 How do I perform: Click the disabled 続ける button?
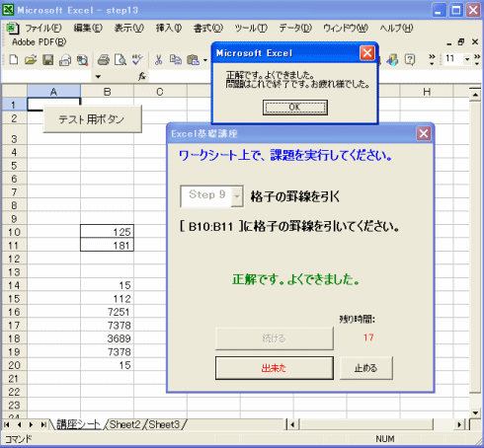click(275, 338)
